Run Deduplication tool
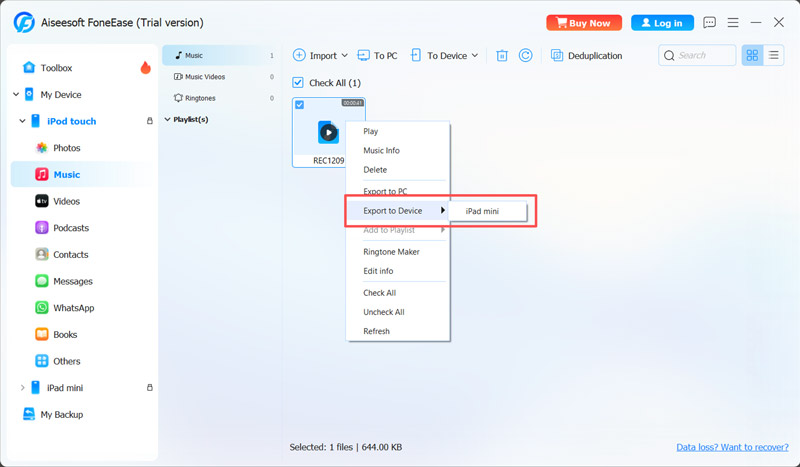 pyautogui.click(x=587, y=56)
